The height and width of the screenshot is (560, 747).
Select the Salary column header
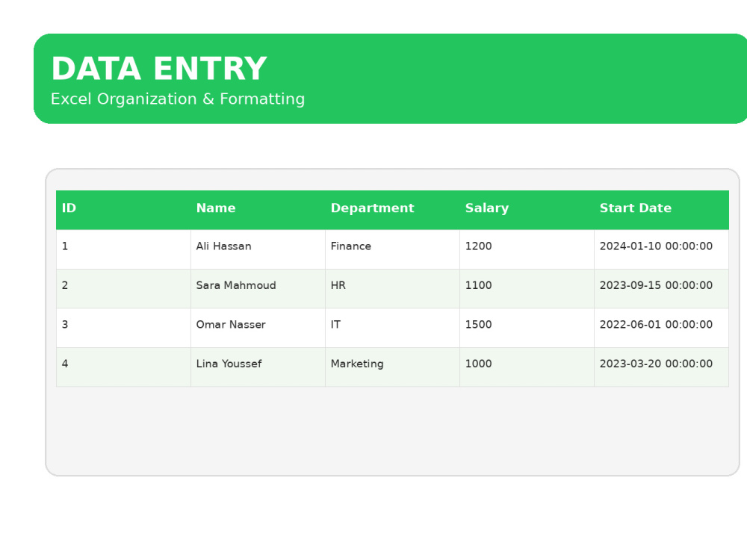[527, 210]
